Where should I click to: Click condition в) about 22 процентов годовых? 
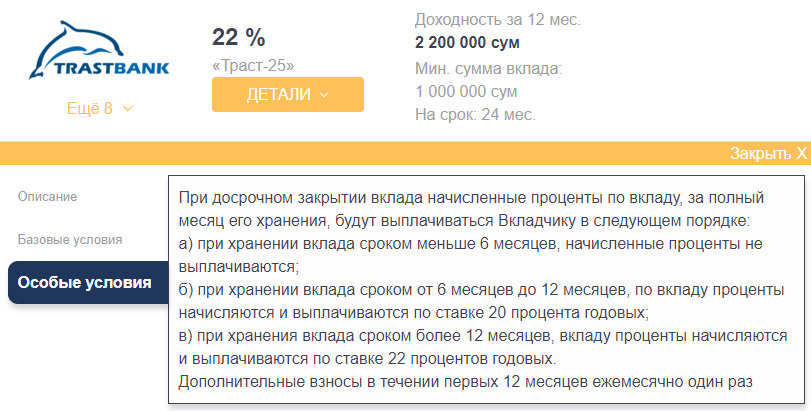point(480,346)
